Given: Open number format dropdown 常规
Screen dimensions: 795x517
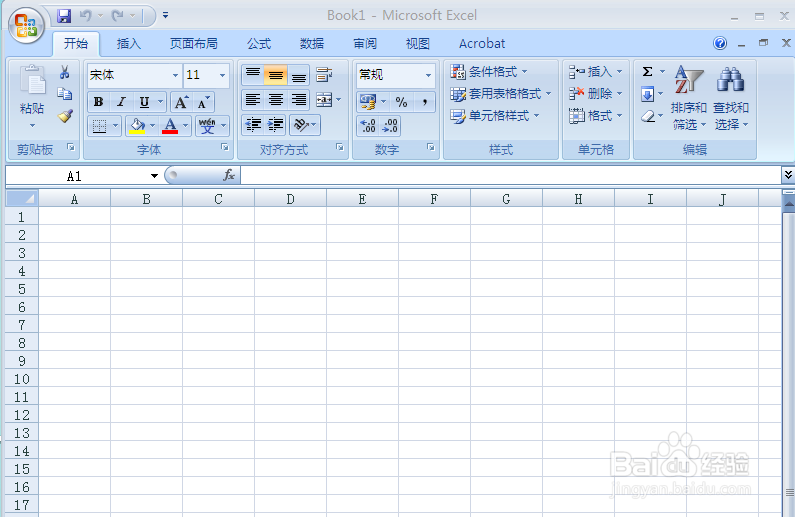Looking at the screenshot, I should tap(428, 76).
